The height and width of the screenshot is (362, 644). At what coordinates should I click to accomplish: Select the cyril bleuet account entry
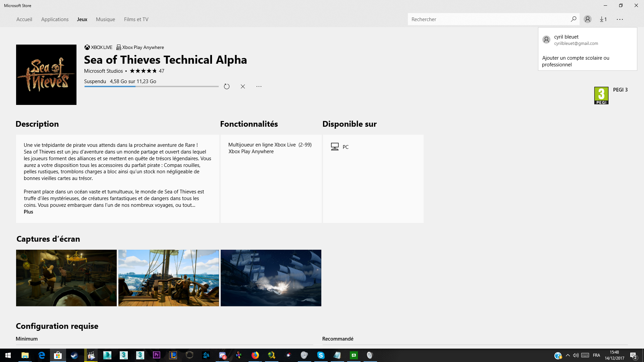587,40
